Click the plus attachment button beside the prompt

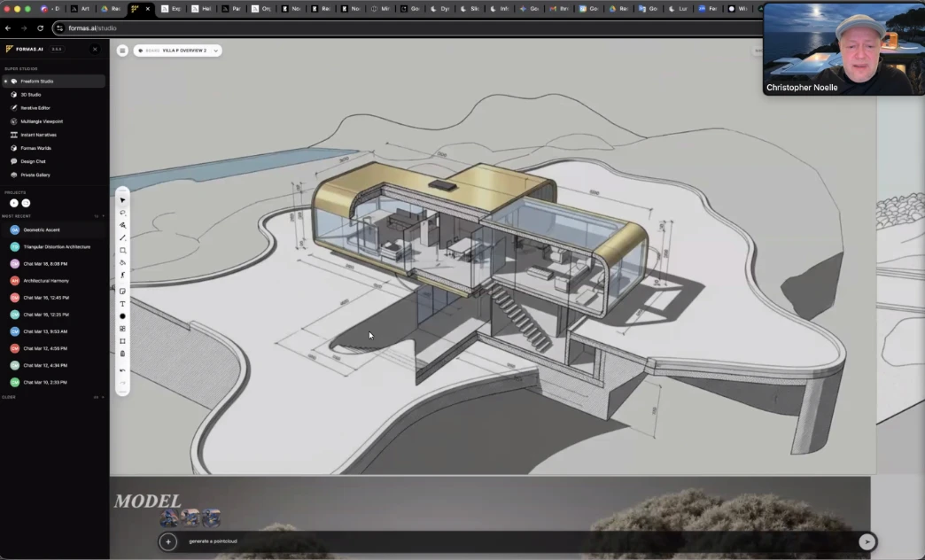(x=168, y=541)
